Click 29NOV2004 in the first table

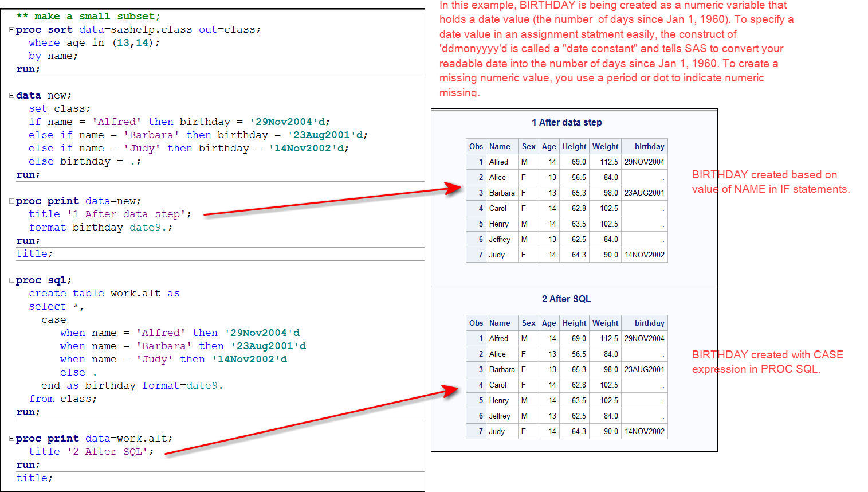point(645,162)
